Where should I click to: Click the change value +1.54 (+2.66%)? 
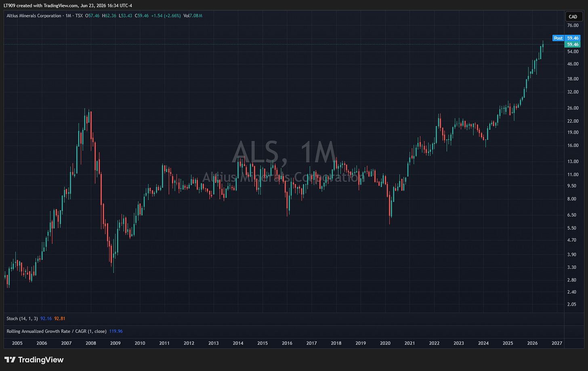click(x=166, y=16)
